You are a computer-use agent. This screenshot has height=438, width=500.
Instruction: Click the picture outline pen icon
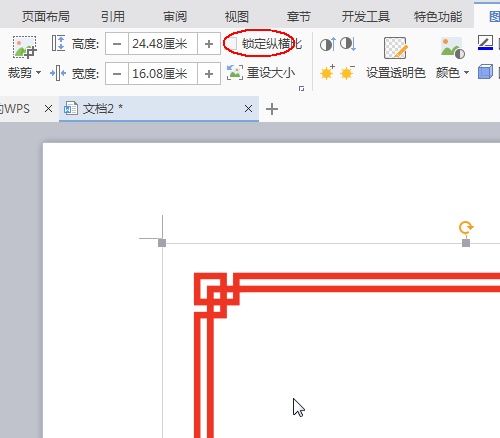(485, 43)
